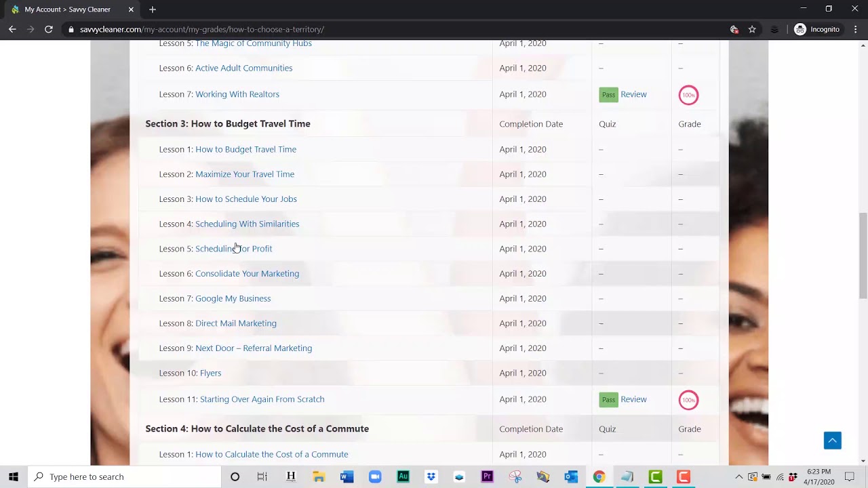Open a new browser tab
The height and width of the screenshot is (488, 868).
pyautogui.click(x=153, y=9)
